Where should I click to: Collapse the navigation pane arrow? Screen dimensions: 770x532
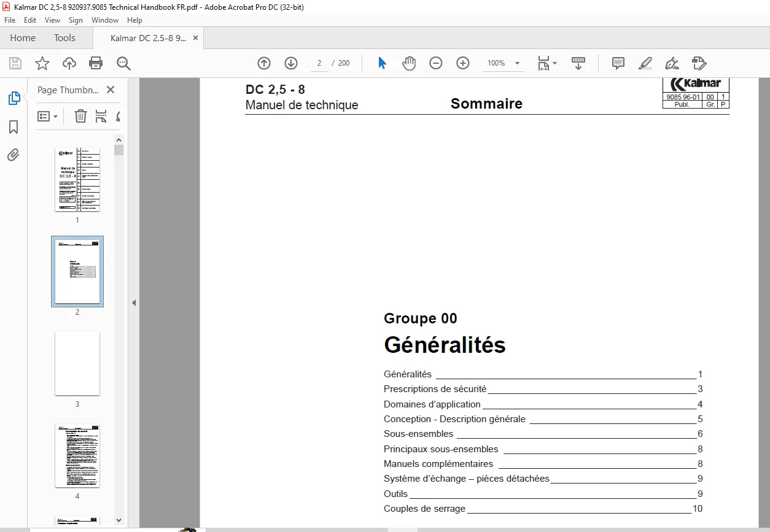pyautogui.click(x=134, y=303)
